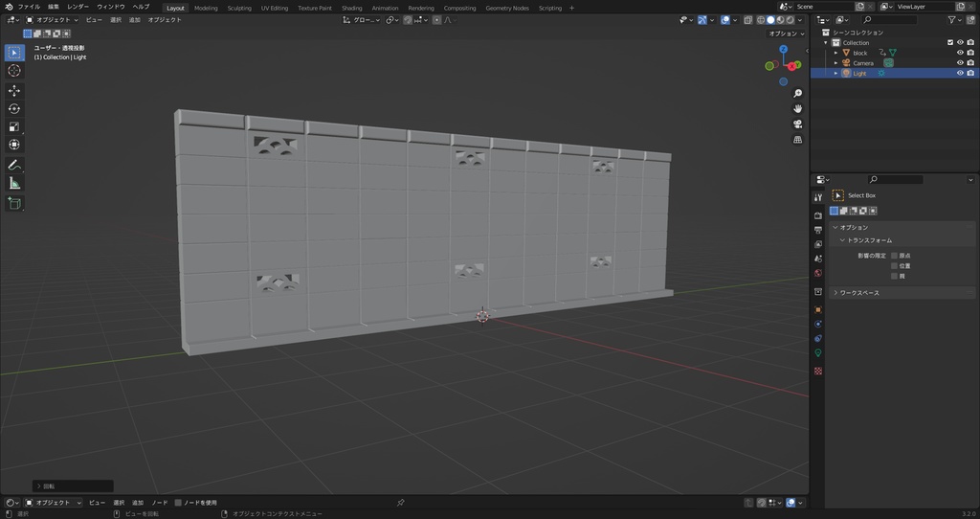Switch to material preview shading
980x519 pixels.
point(780,20)
